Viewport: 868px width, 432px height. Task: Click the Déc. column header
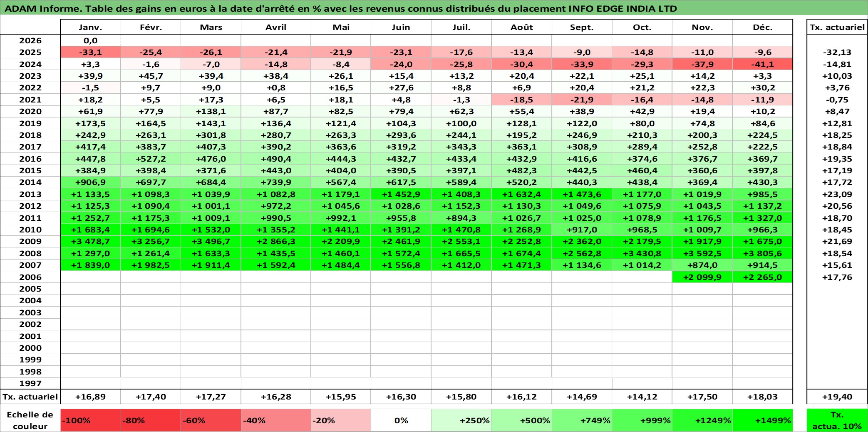[763, 27]
